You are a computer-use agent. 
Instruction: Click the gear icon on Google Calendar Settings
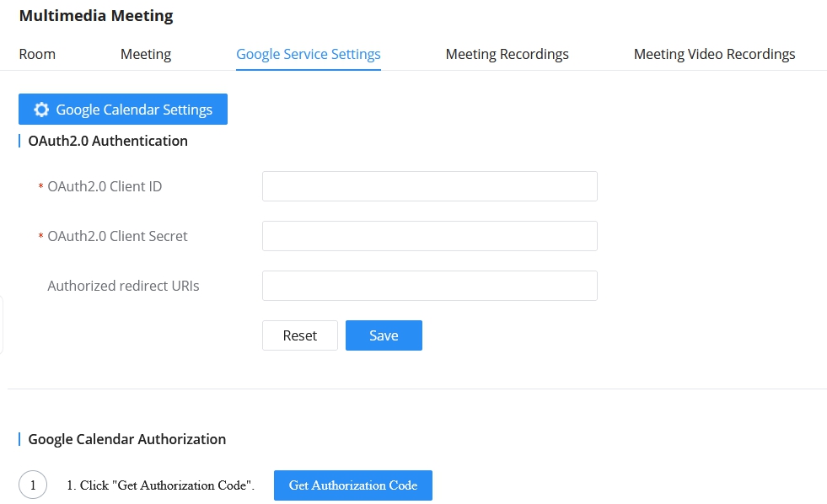pyautogui.click(x=40, y=109)
